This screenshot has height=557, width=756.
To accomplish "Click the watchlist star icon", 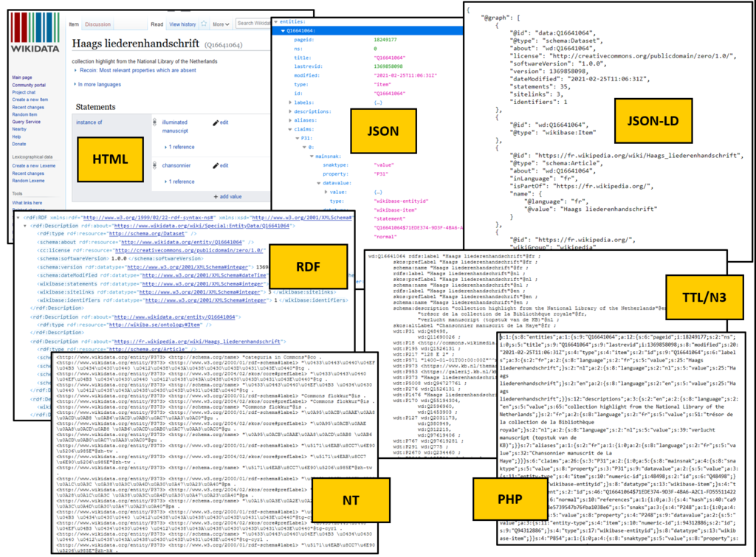I will (204, 24).
